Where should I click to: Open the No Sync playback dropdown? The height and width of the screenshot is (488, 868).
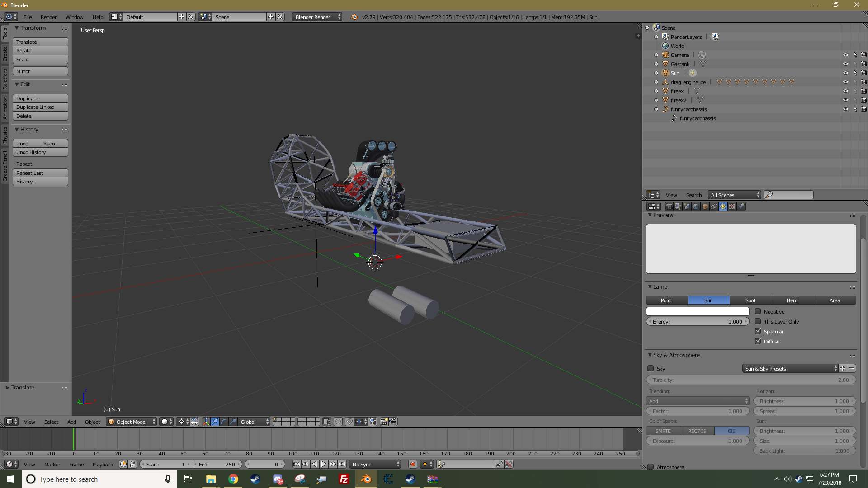tap(376, 464)
